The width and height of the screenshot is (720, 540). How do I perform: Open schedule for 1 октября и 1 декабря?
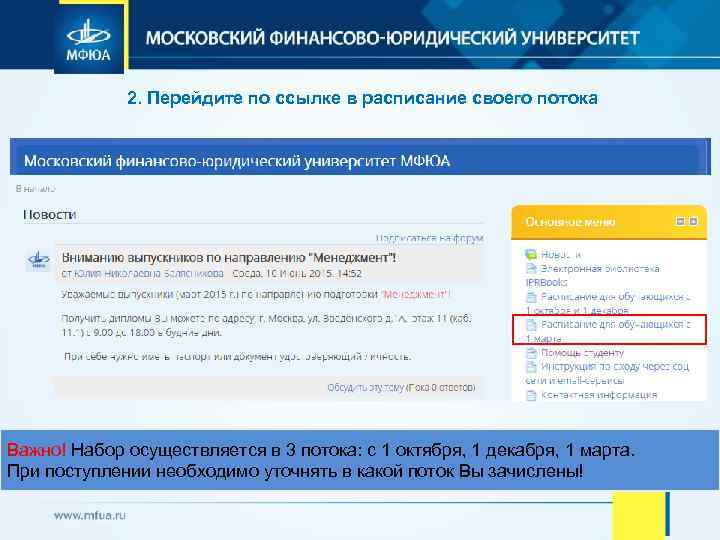click(x=608, y=304)
